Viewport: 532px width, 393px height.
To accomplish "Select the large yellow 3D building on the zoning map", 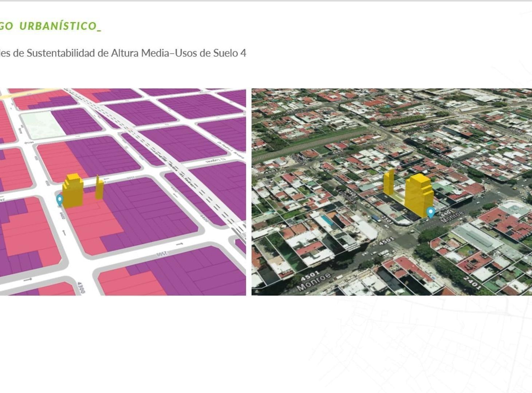I will pyautogui.click(x=73, y=191).
